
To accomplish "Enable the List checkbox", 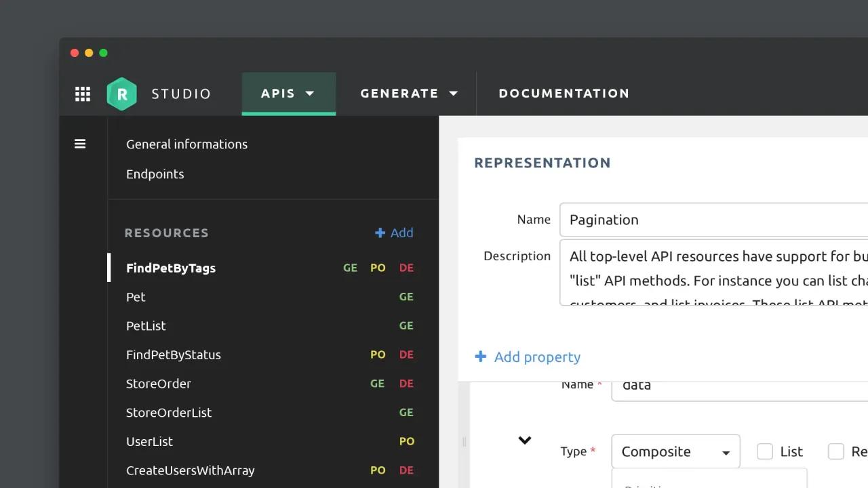I will point(765,451).
